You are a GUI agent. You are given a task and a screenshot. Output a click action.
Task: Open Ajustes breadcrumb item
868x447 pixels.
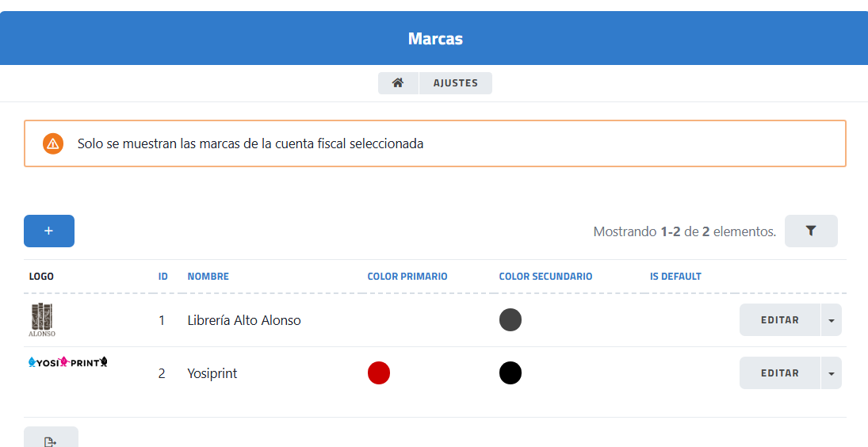[x=456, y=83]
